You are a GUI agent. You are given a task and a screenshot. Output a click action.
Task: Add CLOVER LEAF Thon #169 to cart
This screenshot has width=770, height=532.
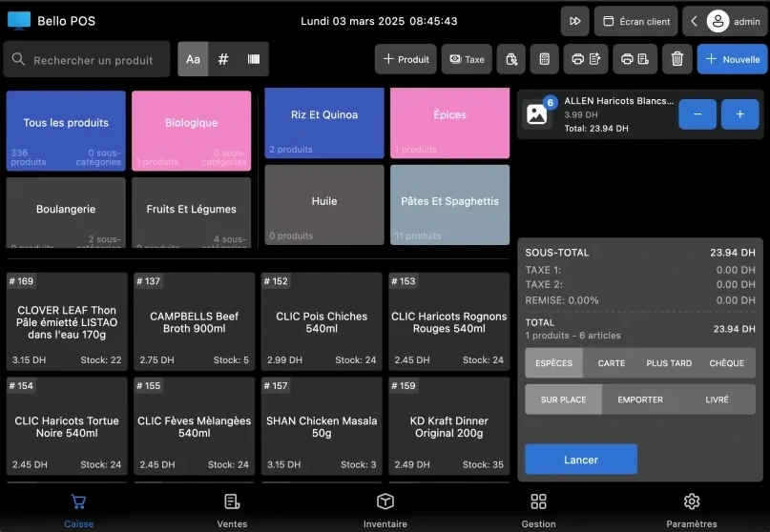coord(67,321)
